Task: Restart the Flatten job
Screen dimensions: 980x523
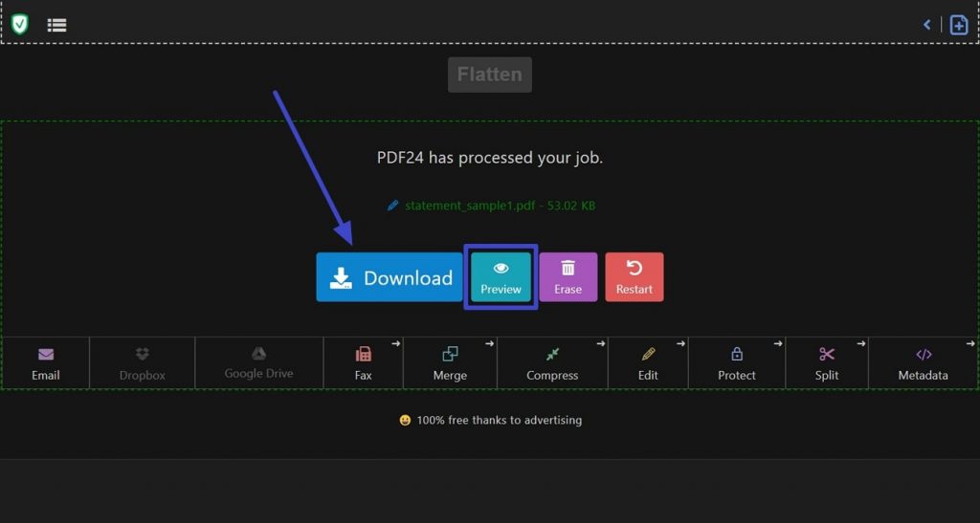Action: 635,277
